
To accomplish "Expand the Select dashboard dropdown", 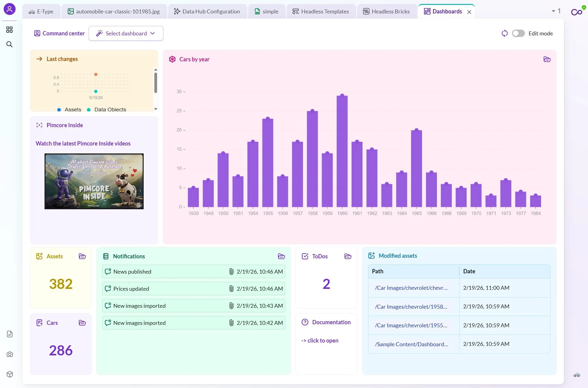I will (x=126, y=33).
